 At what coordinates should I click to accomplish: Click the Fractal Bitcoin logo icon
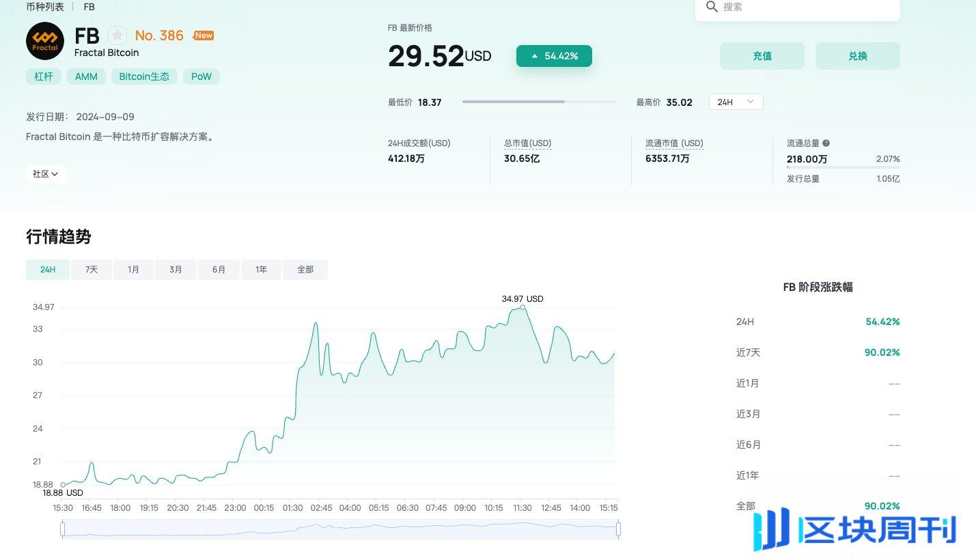click(x=45, y=41)
